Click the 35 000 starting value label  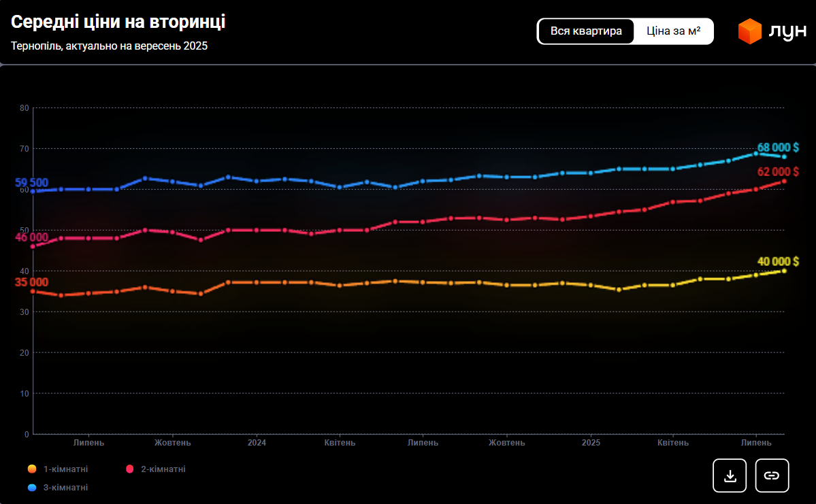(x=31, y=282)
